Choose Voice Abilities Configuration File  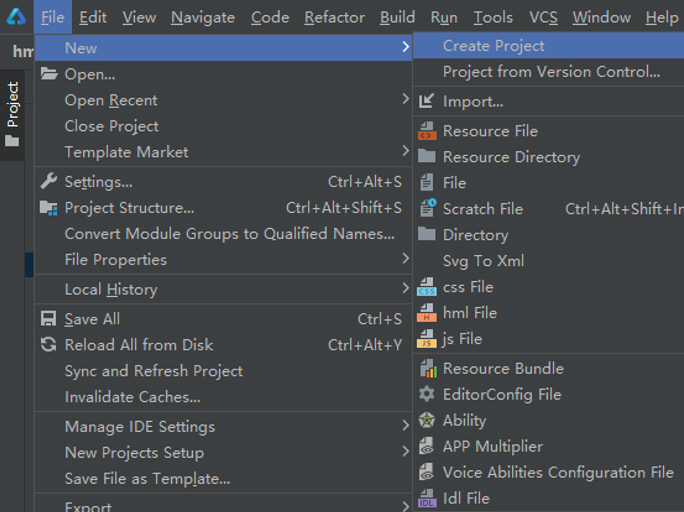(558, 472)
